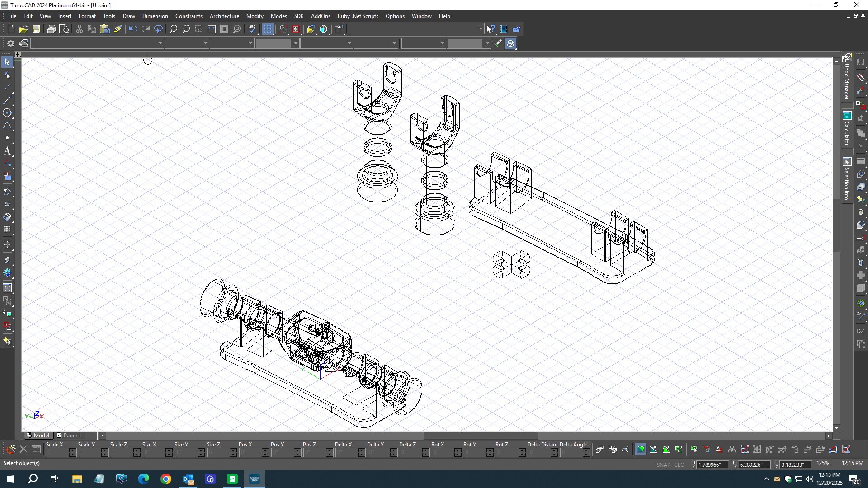The height and width of the screenshot is (488, 868).
Task: Open the grey color swatch dropdown arrow
Action: (296, 43)
